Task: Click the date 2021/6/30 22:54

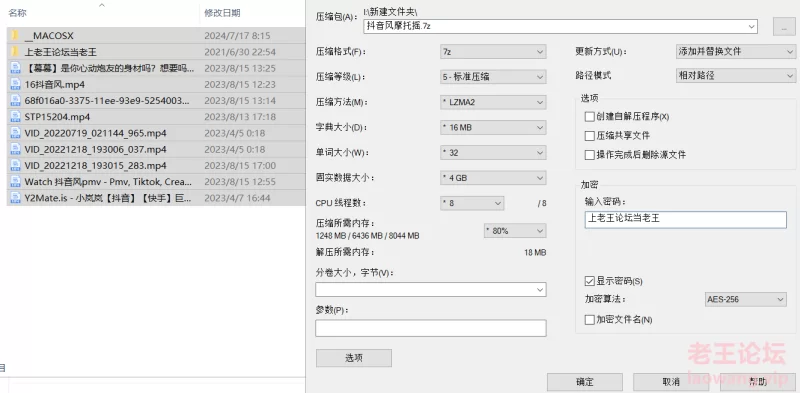Action: coord(240,52)
